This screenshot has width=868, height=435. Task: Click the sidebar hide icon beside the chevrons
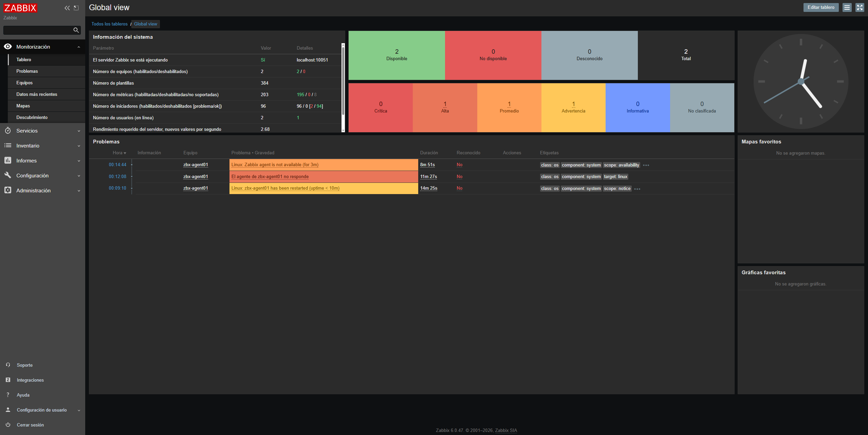[x=76, y=8]
